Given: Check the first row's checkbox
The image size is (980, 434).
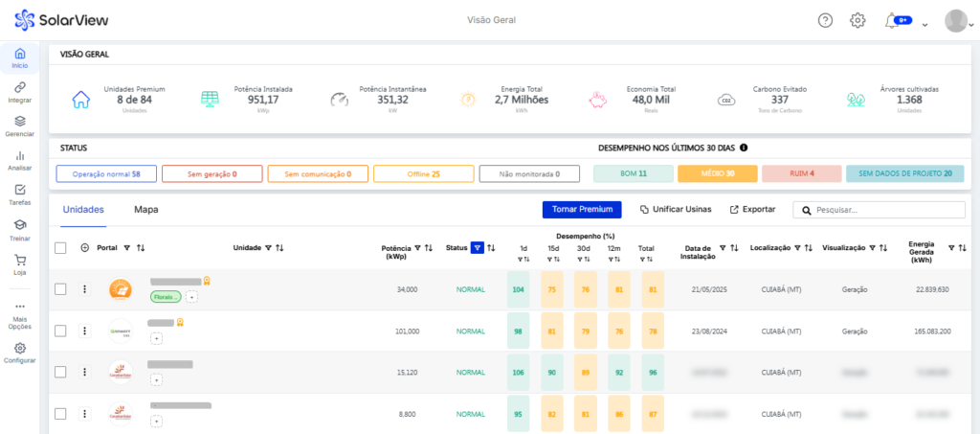Looking at the screenshot, I should [x=60, y=289].
